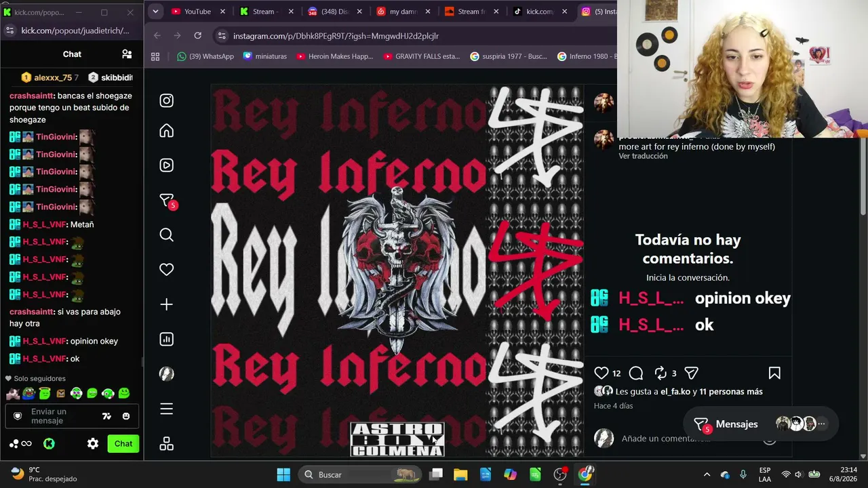
Task: Switch to the Kick Stream tab
Action: click(x=266, y=12)
